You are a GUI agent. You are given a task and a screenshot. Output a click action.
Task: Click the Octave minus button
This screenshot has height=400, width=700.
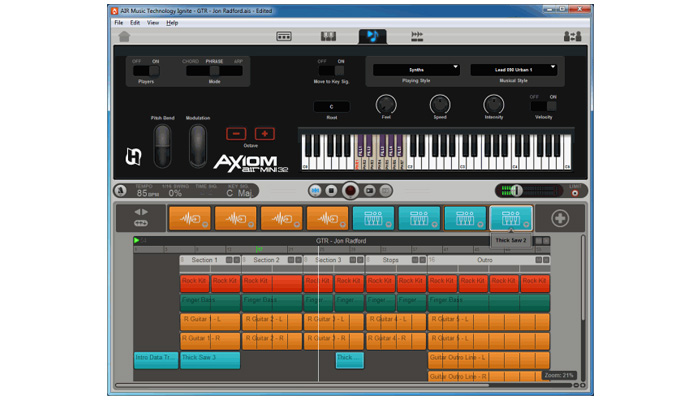pos(236,133)
